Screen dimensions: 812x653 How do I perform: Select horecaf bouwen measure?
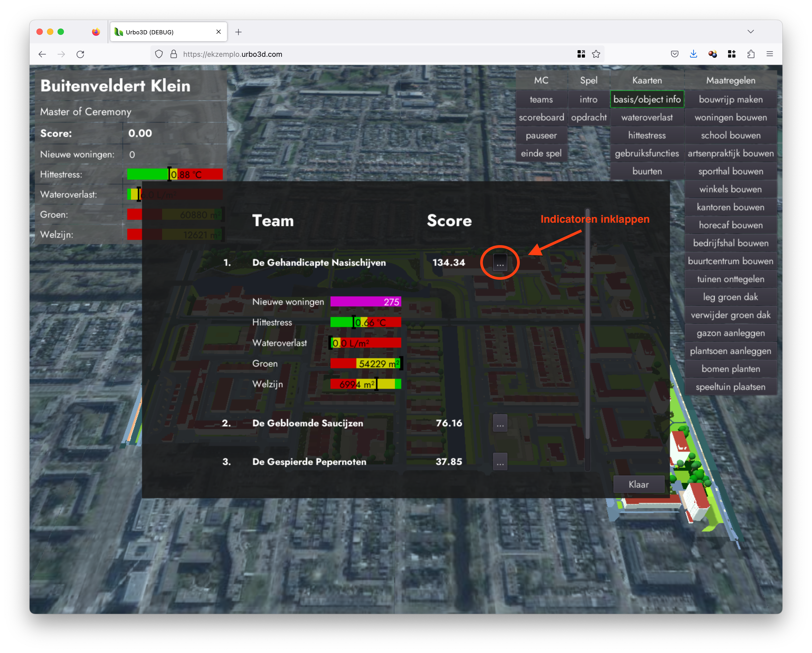click(731, 225)
